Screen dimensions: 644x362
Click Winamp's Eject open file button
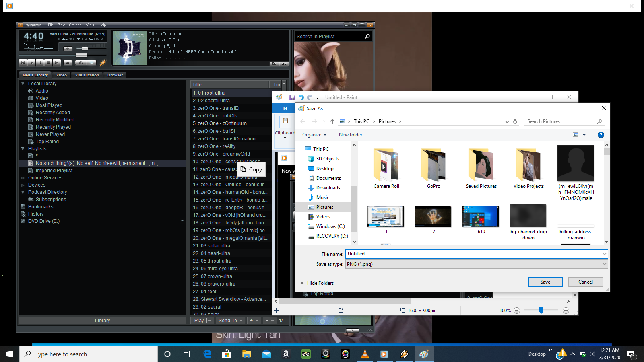[x=68, y=62]
